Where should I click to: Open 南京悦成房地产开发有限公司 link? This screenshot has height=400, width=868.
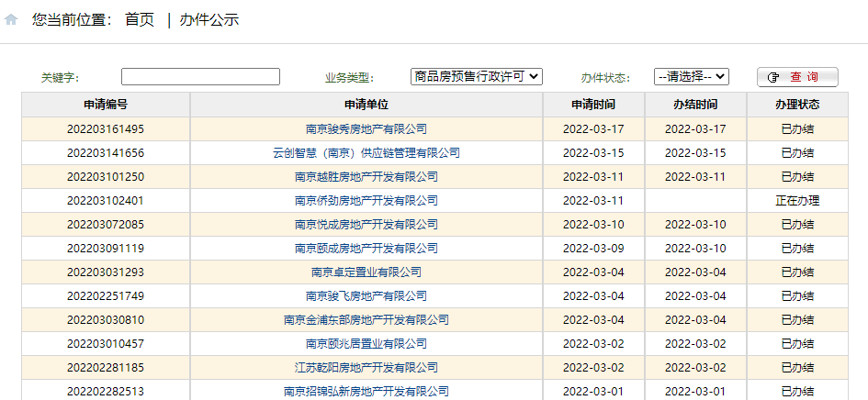pos(366,225)
